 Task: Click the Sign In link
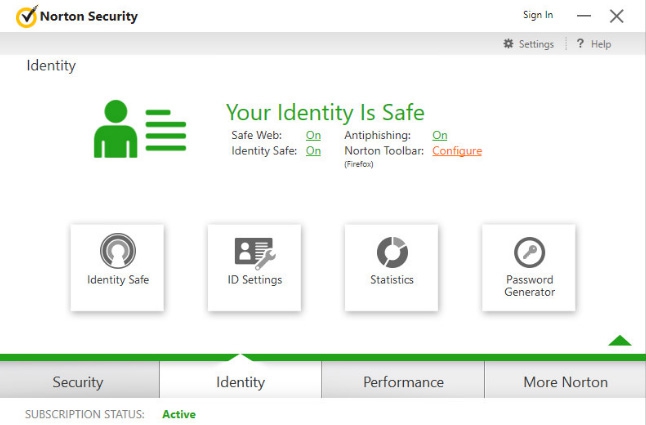click(538, 15)
